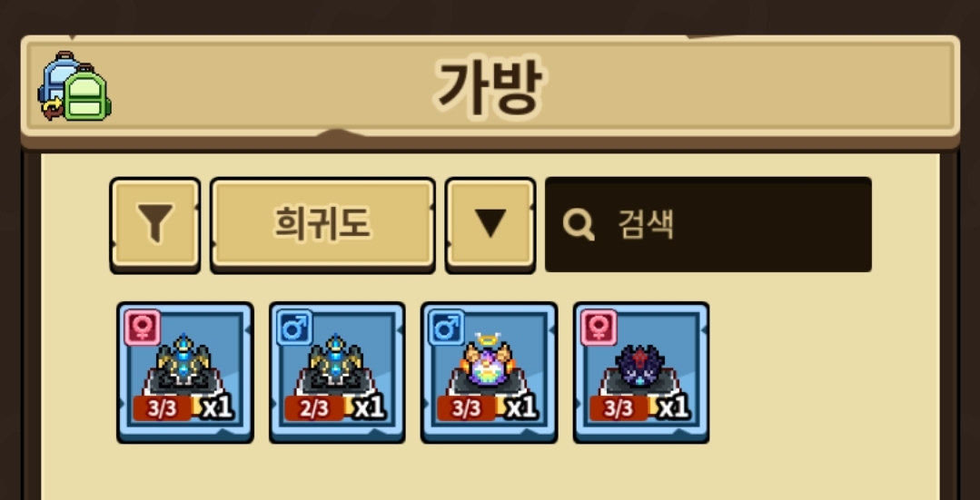The image size is (980, 500).
Task: Select the dark purple winged item
Action: click(x=641, y=373)
